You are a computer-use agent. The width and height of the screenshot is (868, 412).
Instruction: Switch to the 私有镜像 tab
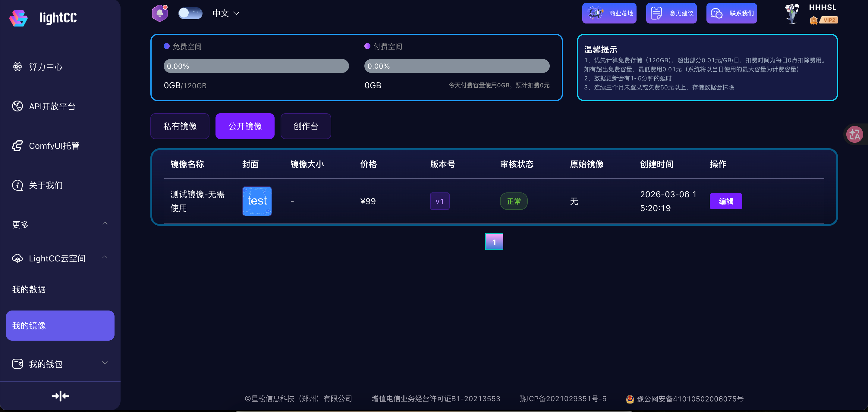180,126
